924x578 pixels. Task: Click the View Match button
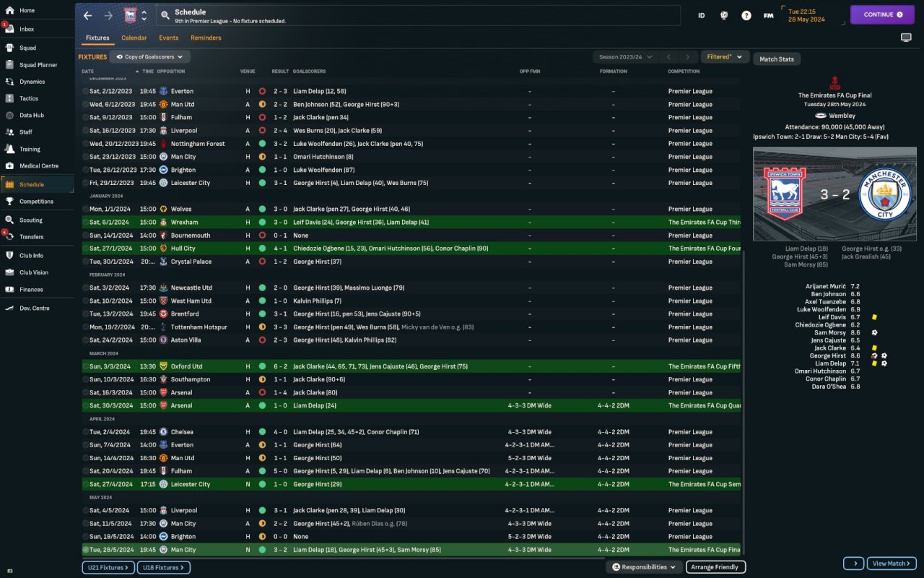[892, 564]
